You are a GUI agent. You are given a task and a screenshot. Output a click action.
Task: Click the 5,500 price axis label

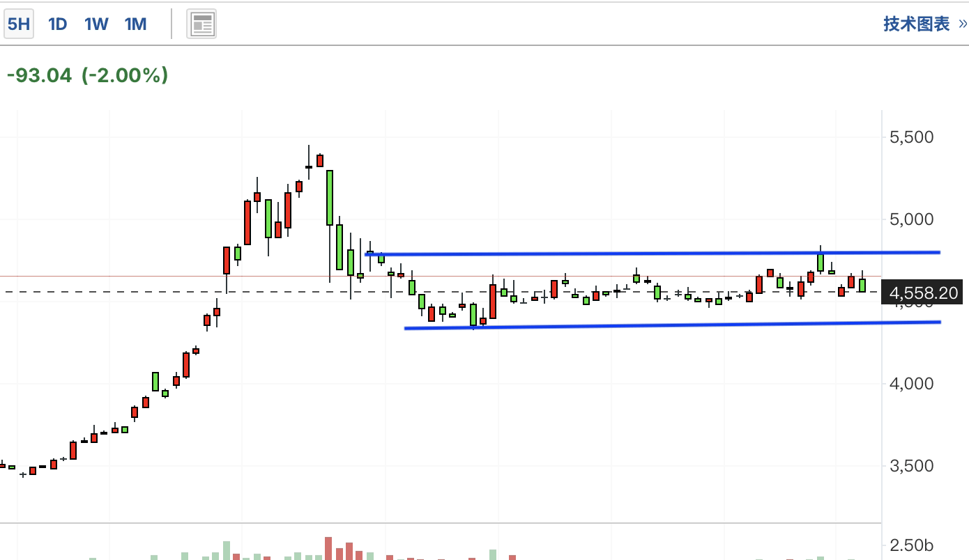[911, 137]
